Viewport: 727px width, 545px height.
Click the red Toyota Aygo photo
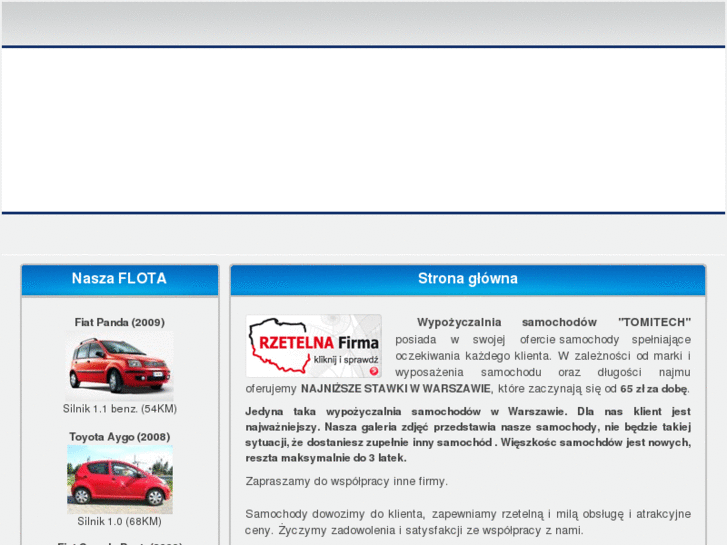120,479
